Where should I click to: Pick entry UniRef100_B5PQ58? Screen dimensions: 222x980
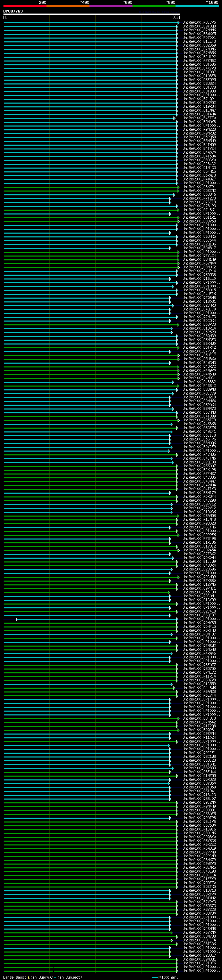(x=199, y=137)
